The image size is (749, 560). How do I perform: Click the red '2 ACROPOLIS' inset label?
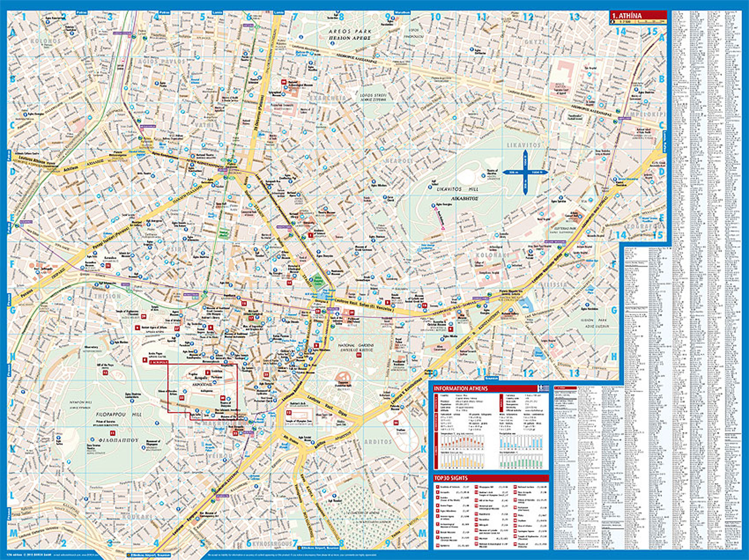click(158, 362)
